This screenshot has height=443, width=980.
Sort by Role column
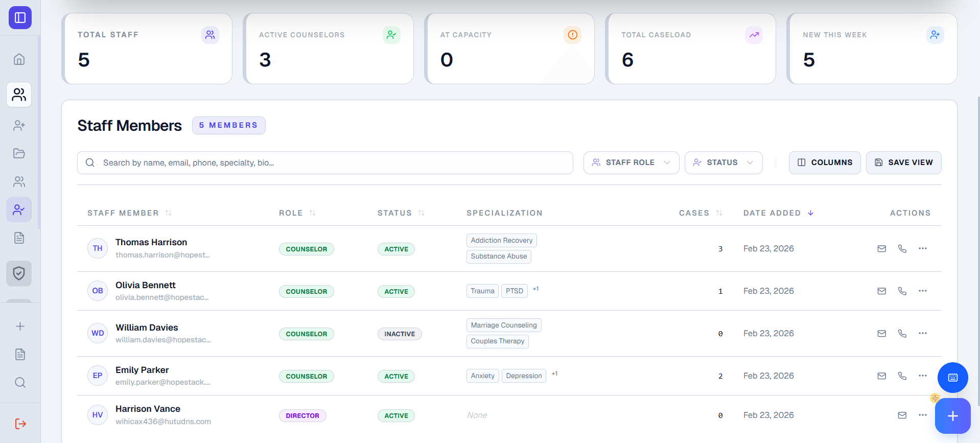click(297, 213)
